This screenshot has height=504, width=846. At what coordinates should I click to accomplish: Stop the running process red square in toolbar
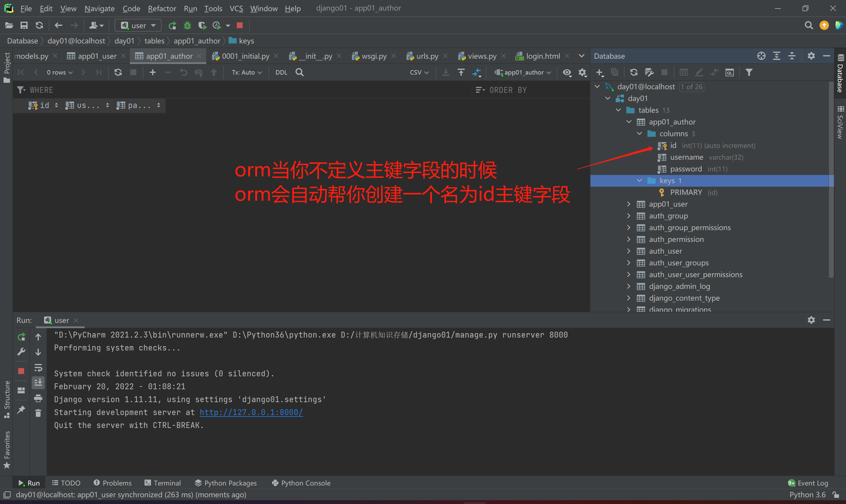coord(239,26)
